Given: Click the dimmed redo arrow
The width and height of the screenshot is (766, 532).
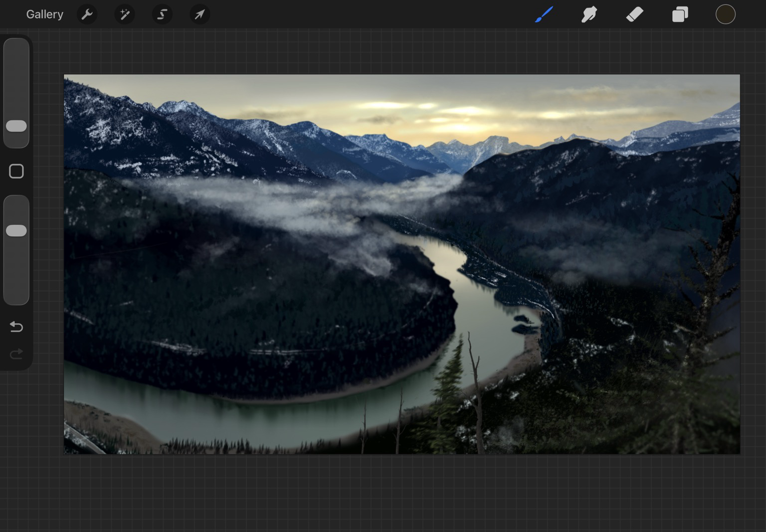Looking at the screenshot, I should tap(16, 354).
